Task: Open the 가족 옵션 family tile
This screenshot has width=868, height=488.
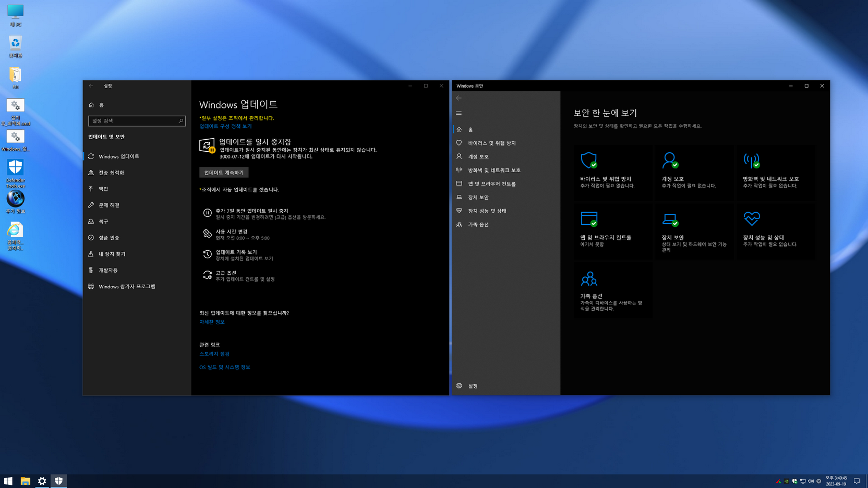Action: 613,290
